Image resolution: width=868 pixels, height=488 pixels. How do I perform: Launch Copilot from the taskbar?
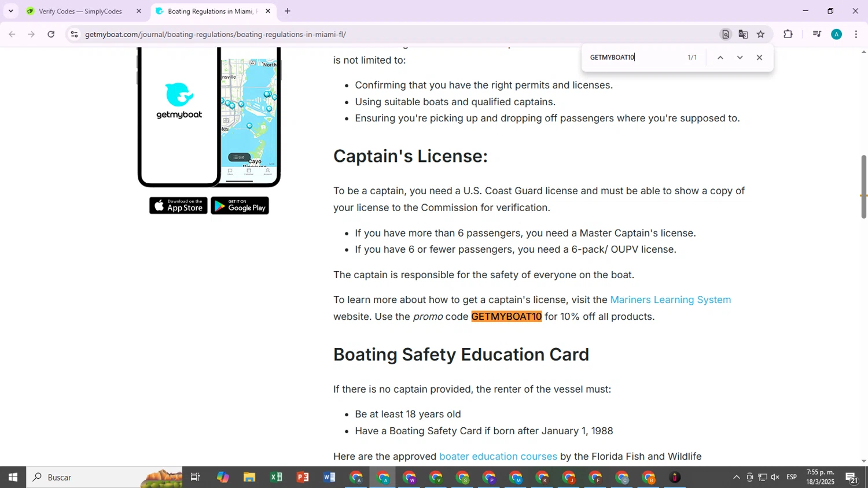[x=223, y=478]
